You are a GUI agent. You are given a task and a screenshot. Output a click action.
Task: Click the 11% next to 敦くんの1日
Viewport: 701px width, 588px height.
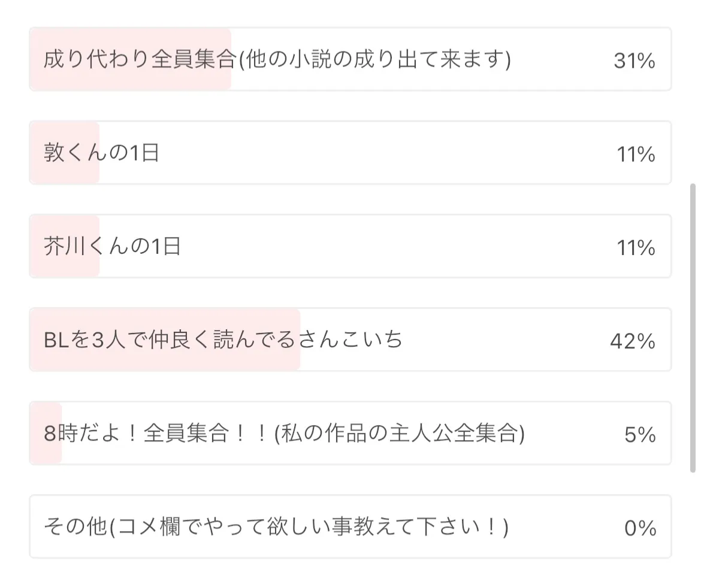pos(636,154)
